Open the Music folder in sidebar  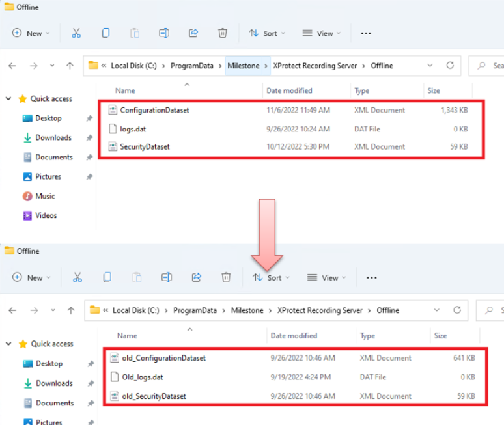pyautogui.click(x=45, y=196)
